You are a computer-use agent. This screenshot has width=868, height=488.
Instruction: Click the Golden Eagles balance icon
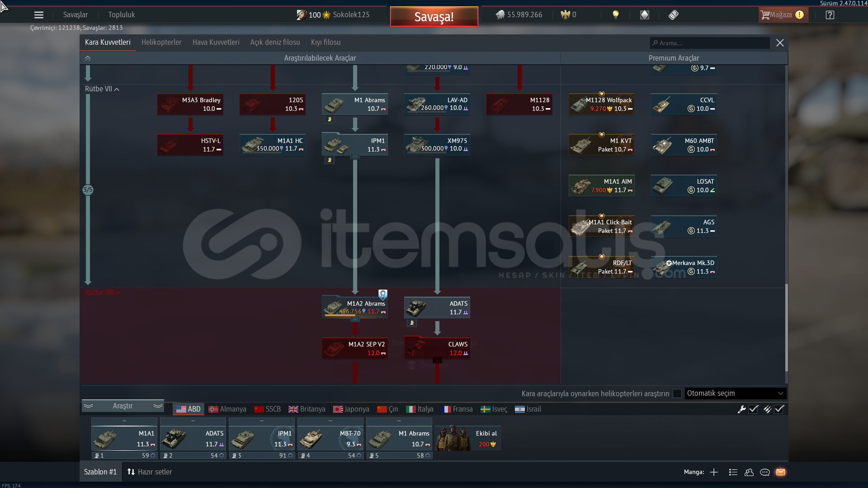point(565,15)
